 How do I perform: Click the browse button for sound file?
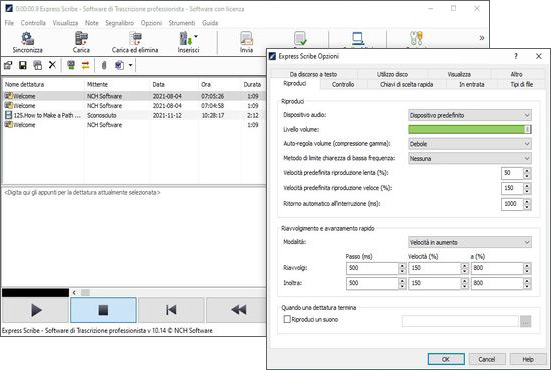525,321
